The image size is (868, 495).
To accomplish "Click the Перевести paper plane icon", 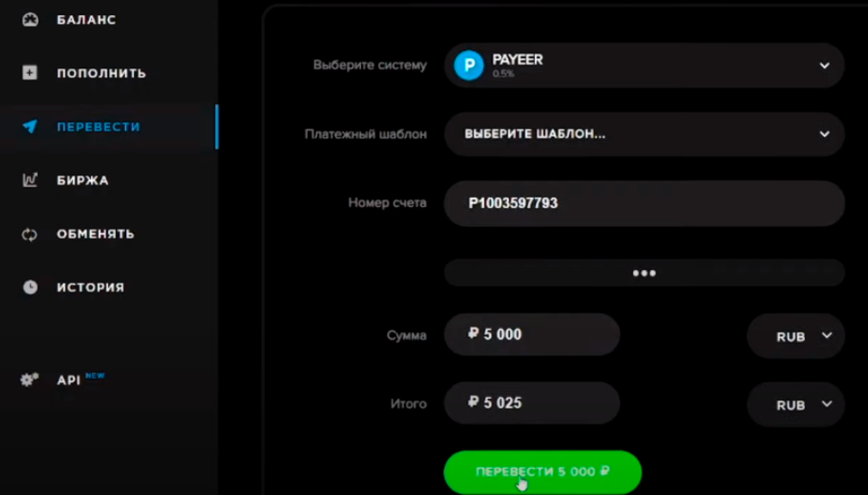I will pyautogui.click(x=30, y=126).
